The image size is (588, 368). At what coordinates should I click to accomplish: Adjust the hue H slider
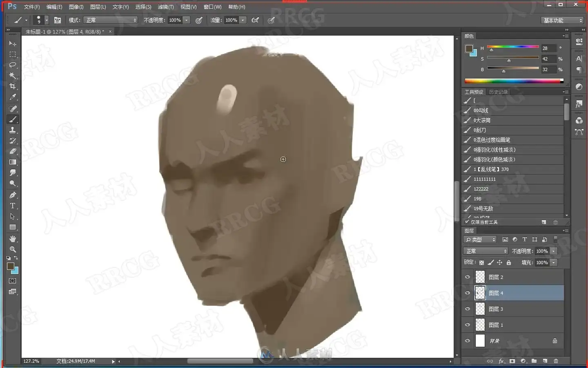pyautogui.click(x=491, y=50)
